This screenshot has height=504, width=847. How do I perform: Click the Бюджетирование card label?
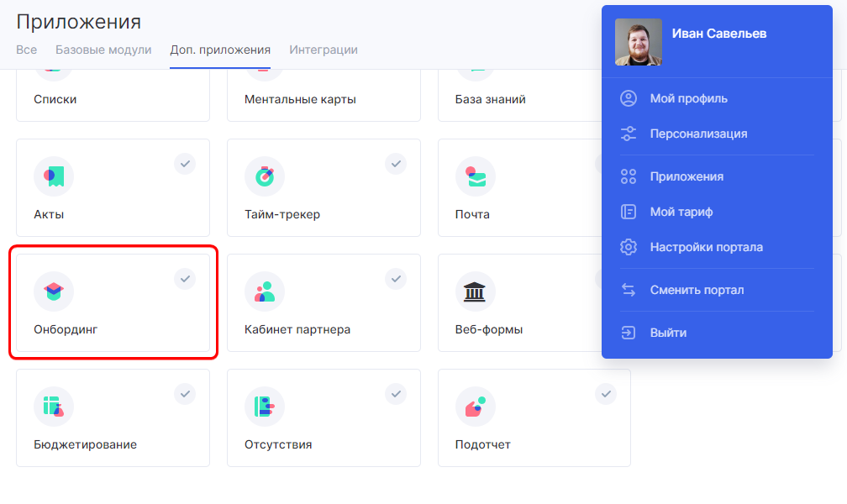(x=85, y=444)
